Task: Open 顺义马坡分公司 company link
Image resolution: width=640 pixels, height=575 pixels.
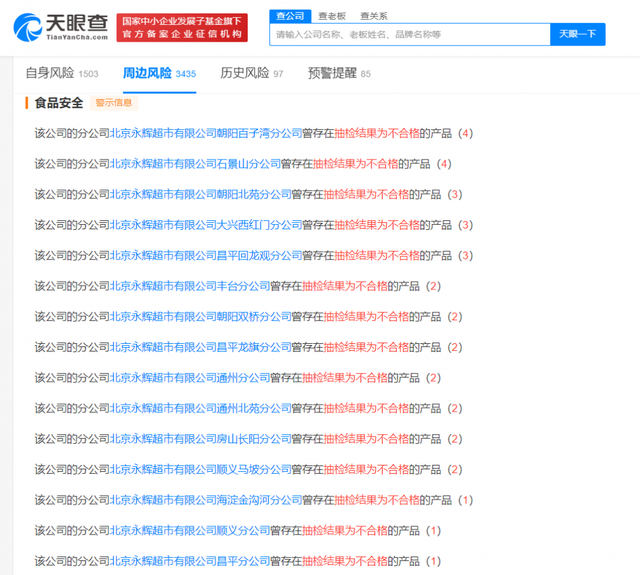Action: click(201, 470)
